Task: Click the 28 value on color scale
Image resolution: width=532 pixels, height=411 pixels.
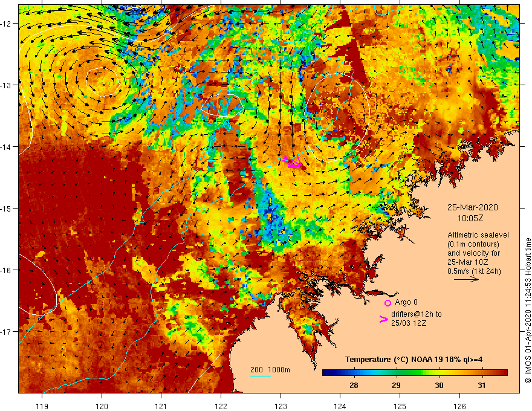Action: coord(354,385)
